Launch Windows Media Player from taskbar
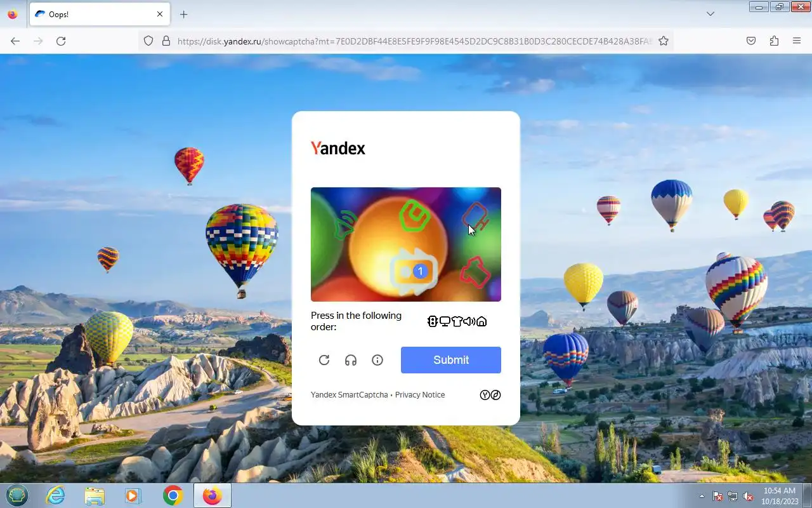 pos(133,495)
